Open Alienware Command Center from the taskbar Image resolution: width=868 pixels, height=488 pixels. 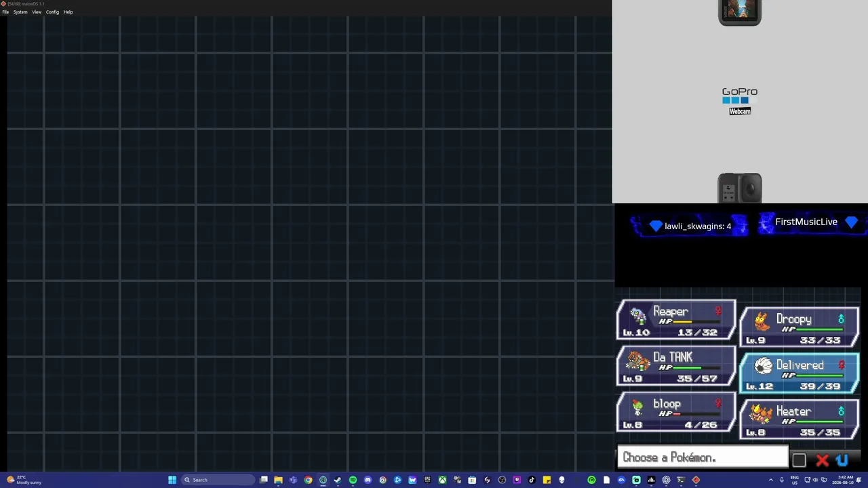[561, 480]
